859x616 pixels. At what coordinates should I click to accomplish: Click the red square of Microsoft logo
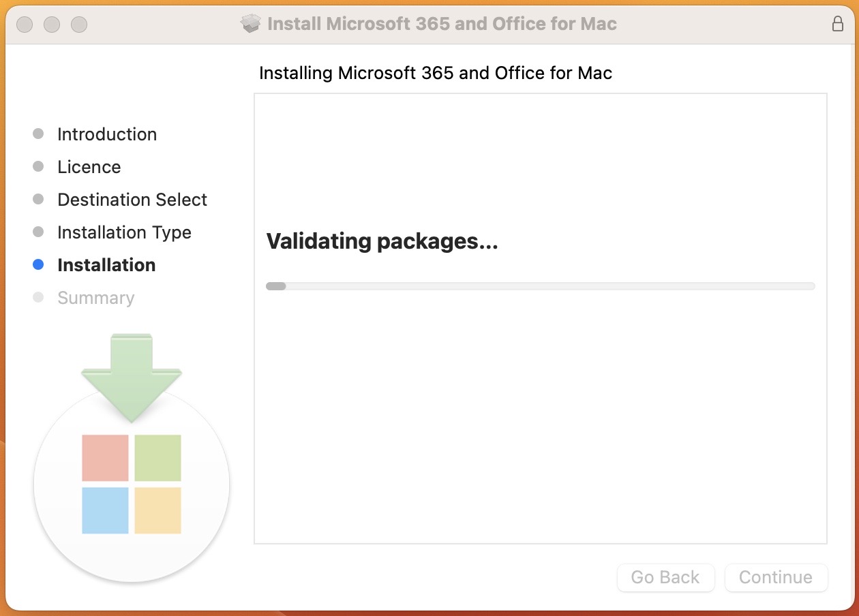(105, 458)
